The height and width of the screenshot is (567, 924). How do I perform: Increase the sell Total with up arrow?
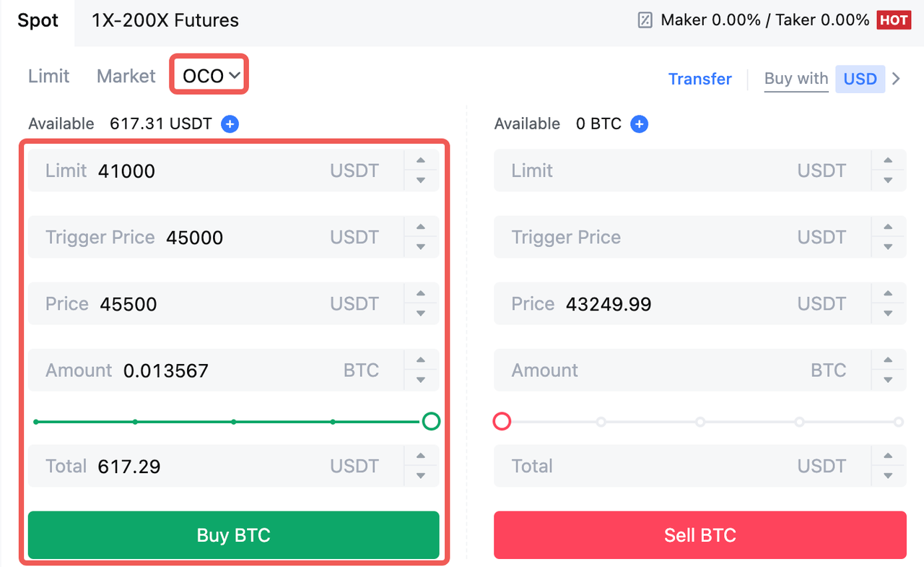coord(888,456)
